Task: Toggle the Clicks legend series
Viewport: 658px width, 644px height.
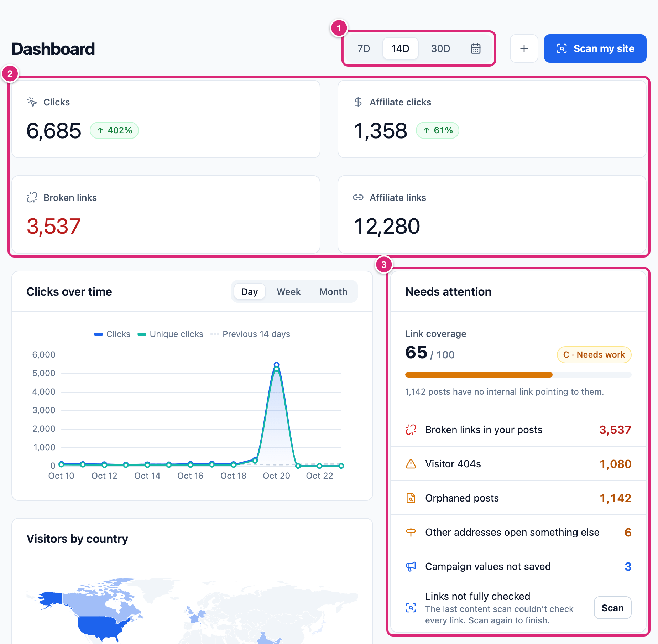Action: (112, 334)
